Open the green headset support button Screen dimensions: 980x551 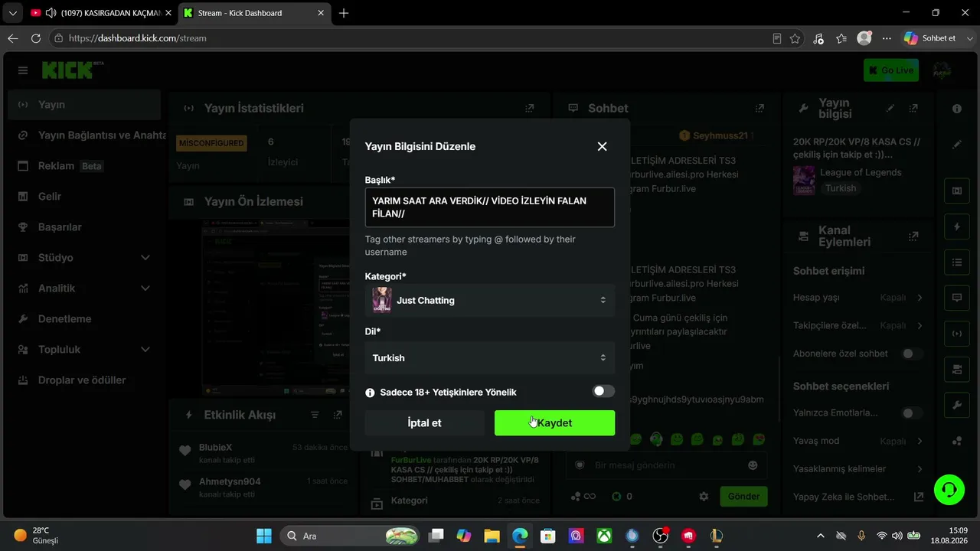pos(949,490)
